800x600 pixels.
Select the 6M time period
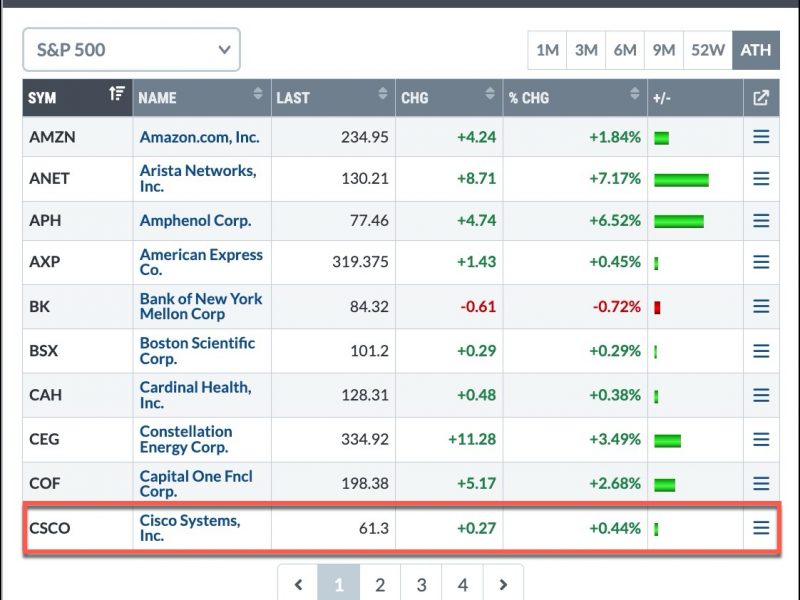point(624,50)
